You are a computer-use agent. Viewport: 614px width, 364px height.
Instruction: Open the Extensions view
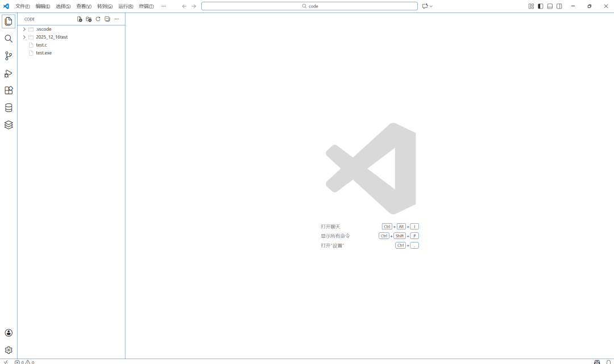pyautogui.click(x=9, y=90)
